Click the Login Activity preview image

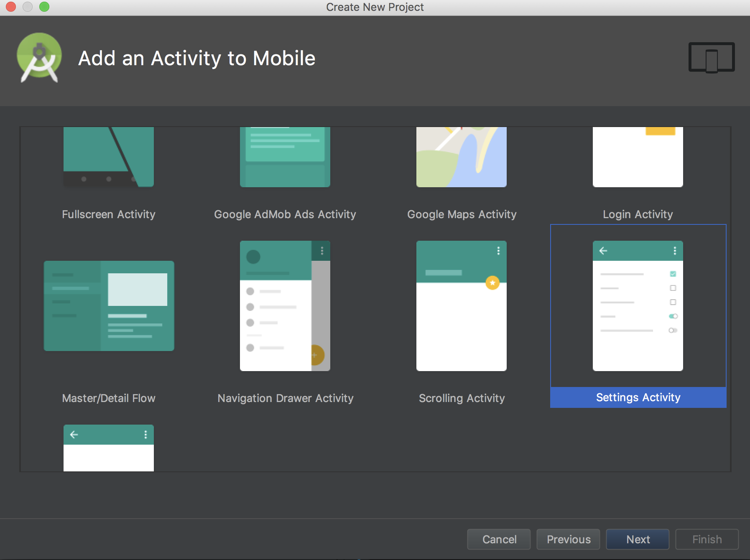click(637, 157)
